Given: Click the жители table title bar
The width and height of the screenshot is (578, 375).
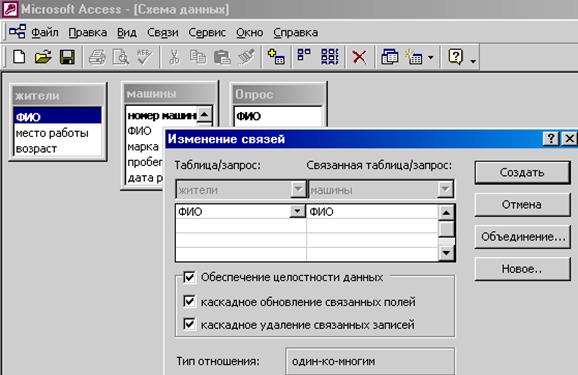Looking at the screenshot, I should [58, 96].
